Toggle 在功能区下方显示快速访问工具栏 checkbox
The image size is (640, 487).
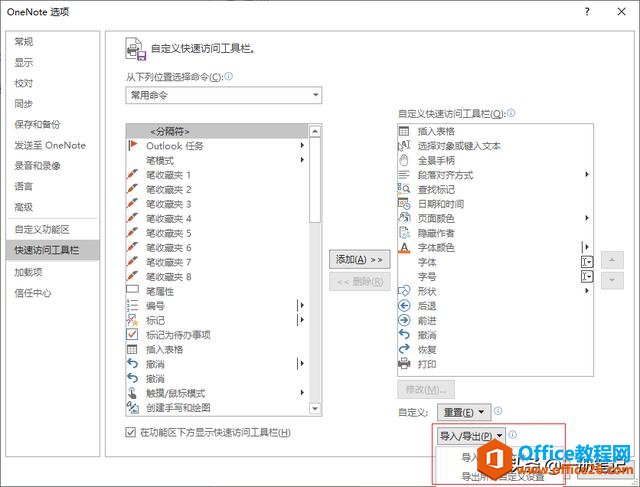[x=130, y=432]
